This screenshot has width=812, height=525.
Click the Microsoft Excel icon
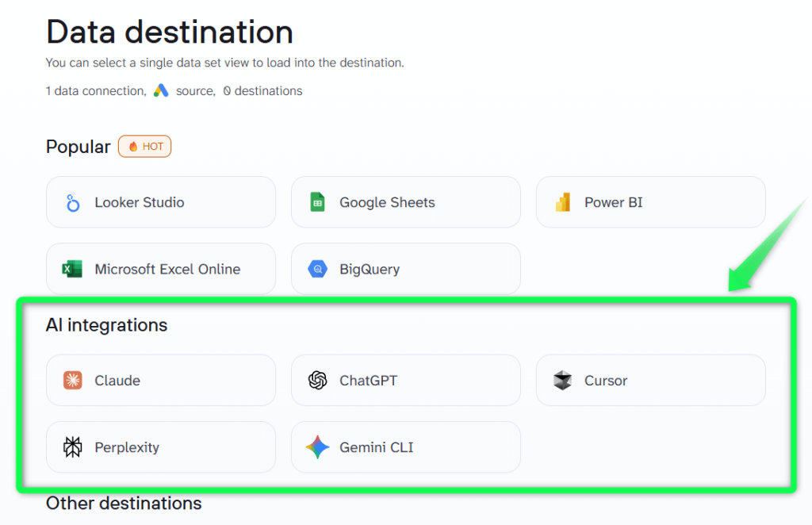point(72,269)
